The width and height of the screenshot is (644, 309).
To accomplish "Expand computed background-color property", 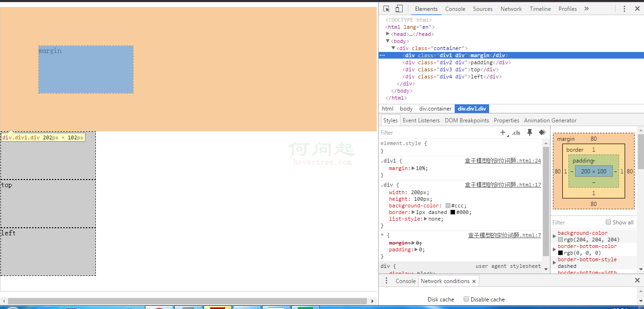I will point(555,236).
